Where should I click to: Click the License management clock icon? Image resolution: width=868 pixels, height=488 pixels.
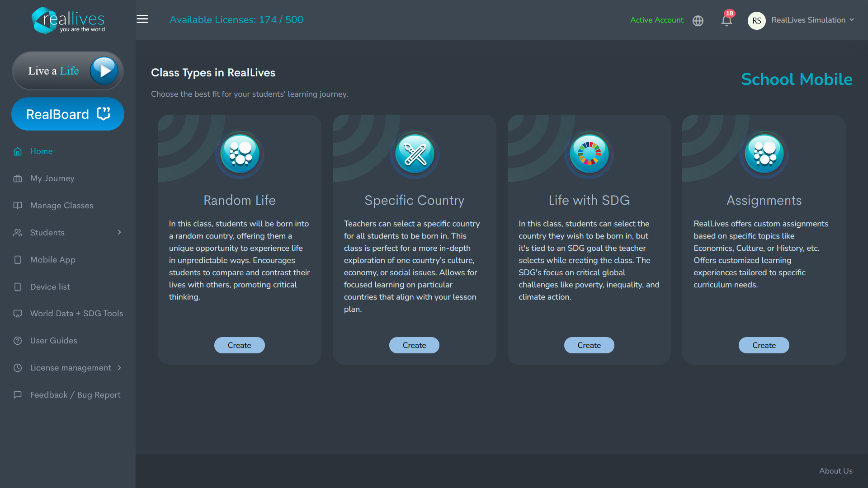(x=18, y=368)
